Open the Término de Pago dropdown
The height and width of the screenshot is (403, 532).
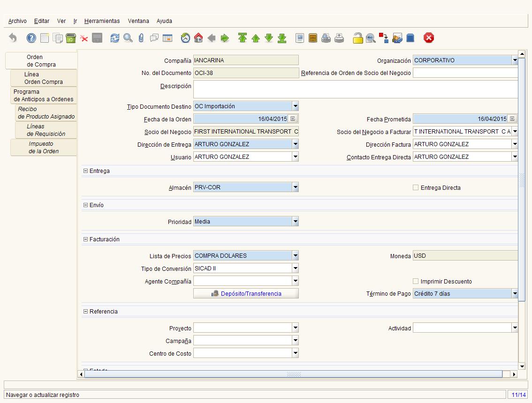point(515,293)
